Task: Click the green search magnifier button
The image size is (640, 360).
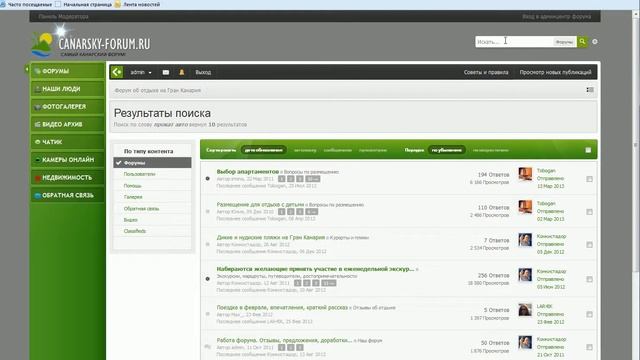Action: [582, 42]
